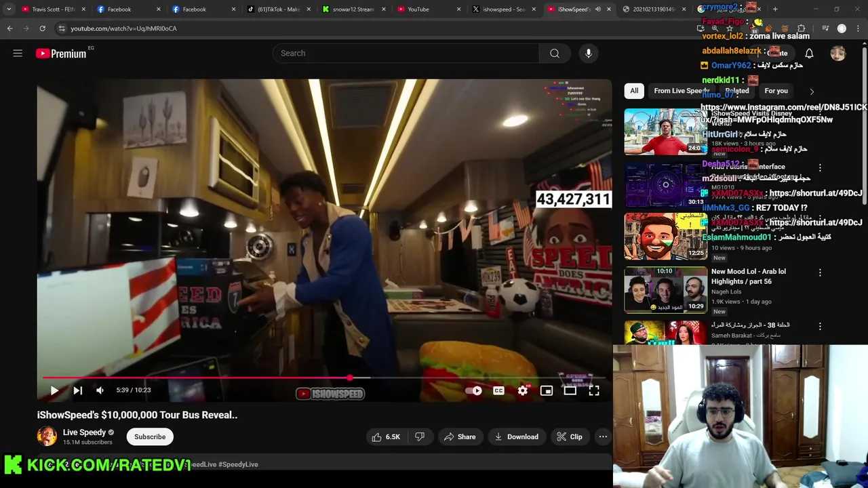The height and width of the screenshot is (488, 868).
Task: Open menu for Sameh Barakat video
Action: pyautogui.click(x=820, y=326)
